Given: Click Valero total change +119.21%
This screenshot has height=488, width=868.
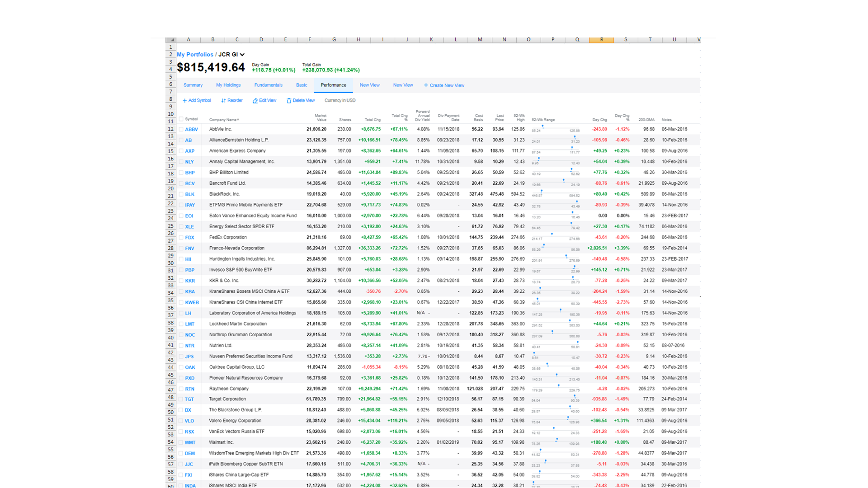Looking at the screenshot, I should [397, 421].
